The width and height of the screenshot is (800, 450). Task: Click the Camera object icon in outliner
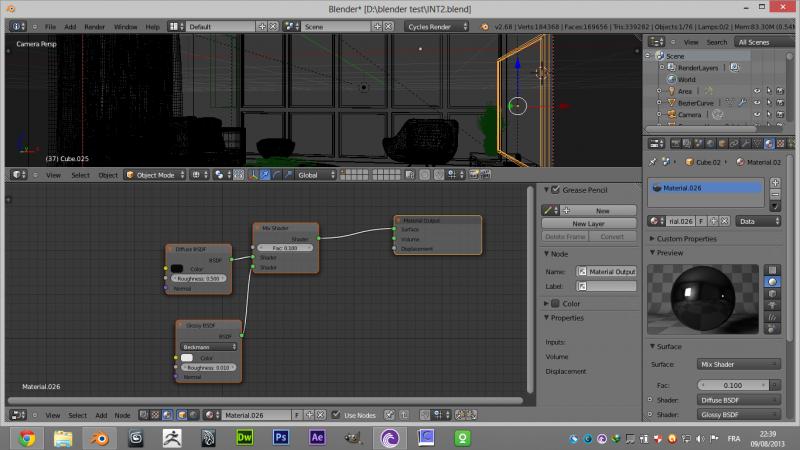tap(670, 115)
